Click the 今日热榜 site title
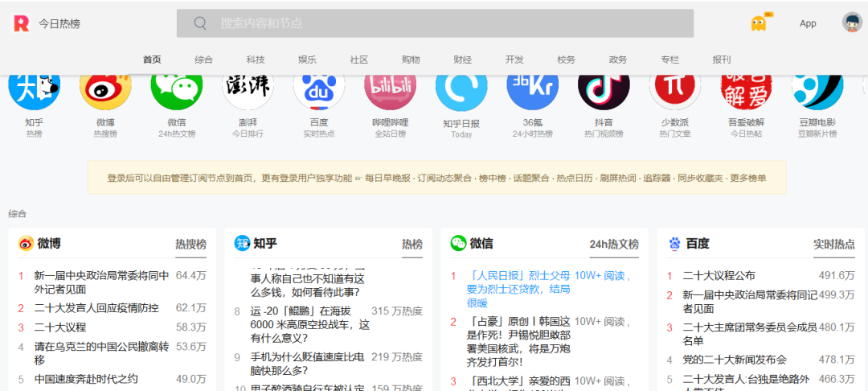Image resolution: width=868 pixels, height=391 pixels. point(59,24)
